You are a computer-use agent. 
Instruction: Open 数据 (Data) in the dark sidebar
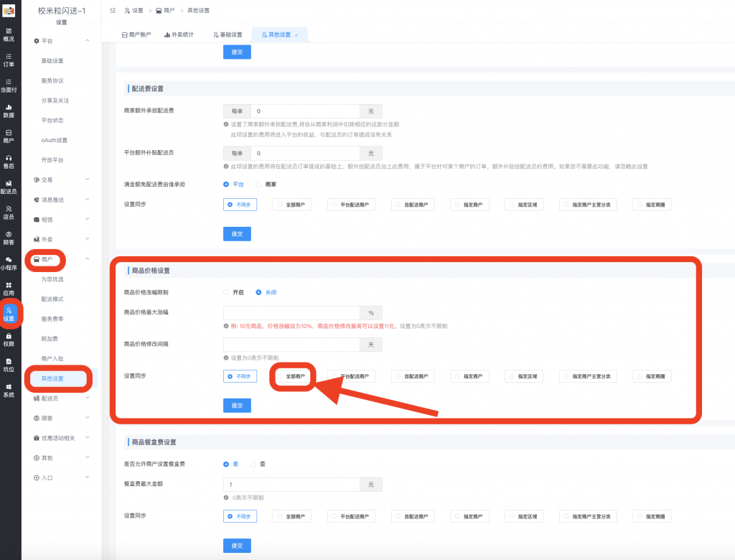point(9,111)
